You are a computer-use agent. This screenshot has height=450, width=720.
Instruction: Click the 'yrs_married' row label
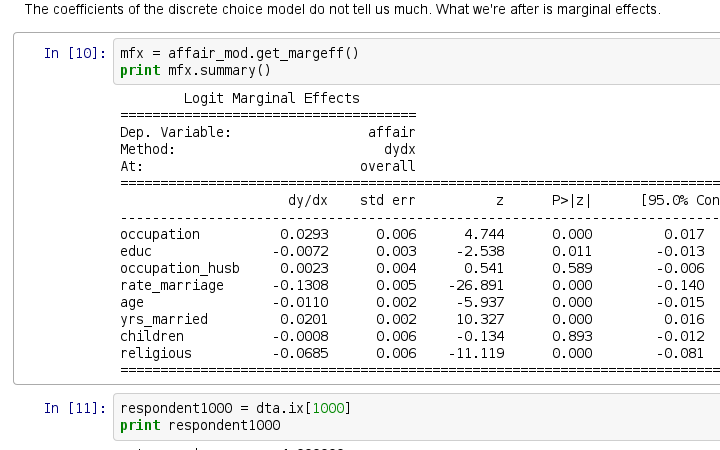pos(164,319)
